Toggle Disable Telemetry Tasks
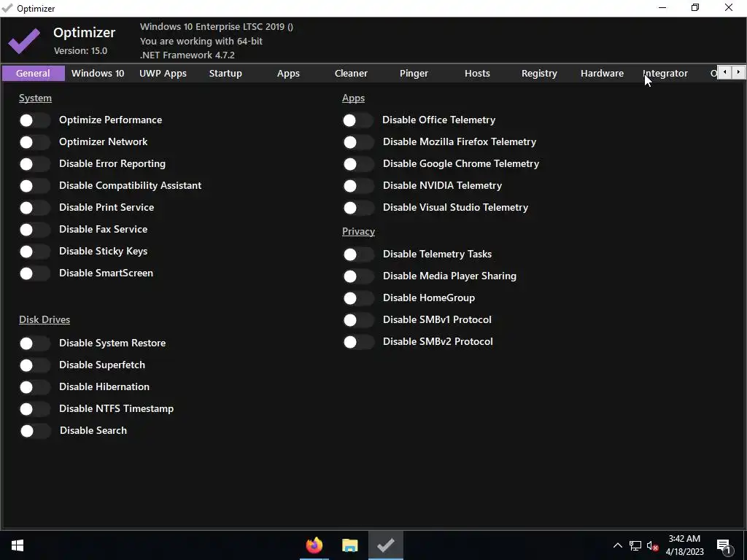This screenshot has height=560, width=747. (x=358, y=254)
